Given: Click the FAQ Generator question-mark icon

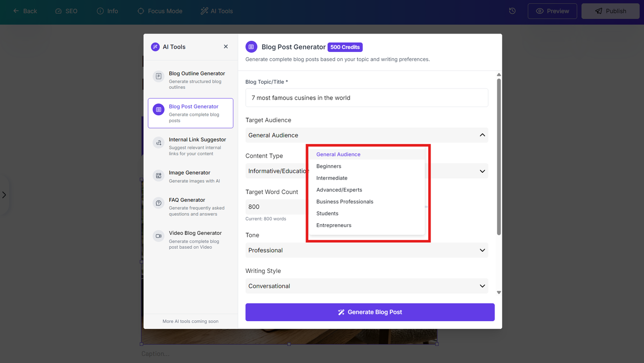Looking at the screenshot, I should [158, 203].
